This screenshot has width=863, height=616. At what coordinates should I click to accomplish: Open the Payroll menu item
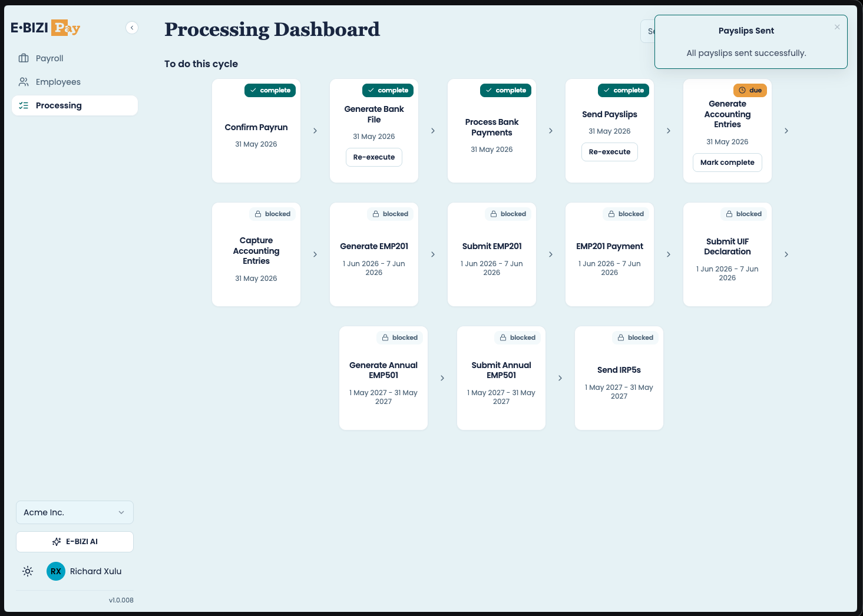[x=75, y=58]
